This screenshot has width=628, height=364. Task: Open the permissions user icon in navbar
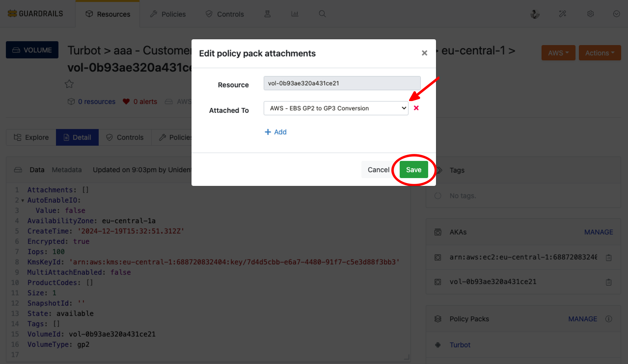tap(267, 14)
